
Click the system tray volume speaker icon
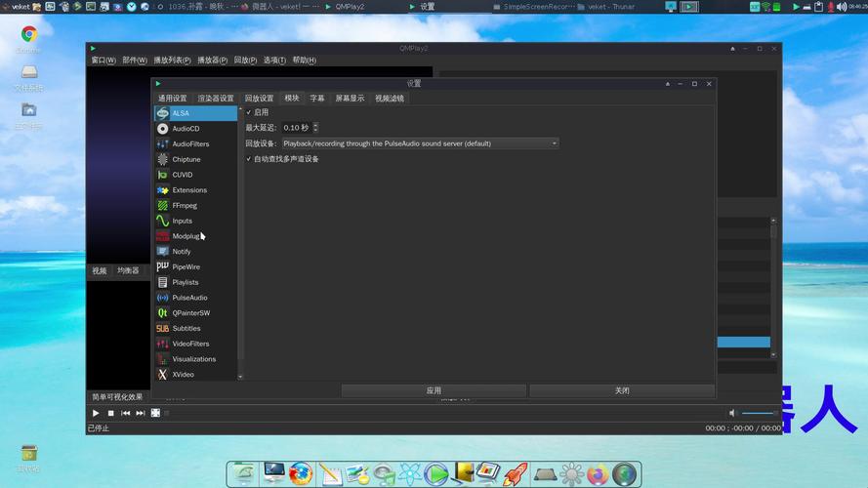pos(842,7)
